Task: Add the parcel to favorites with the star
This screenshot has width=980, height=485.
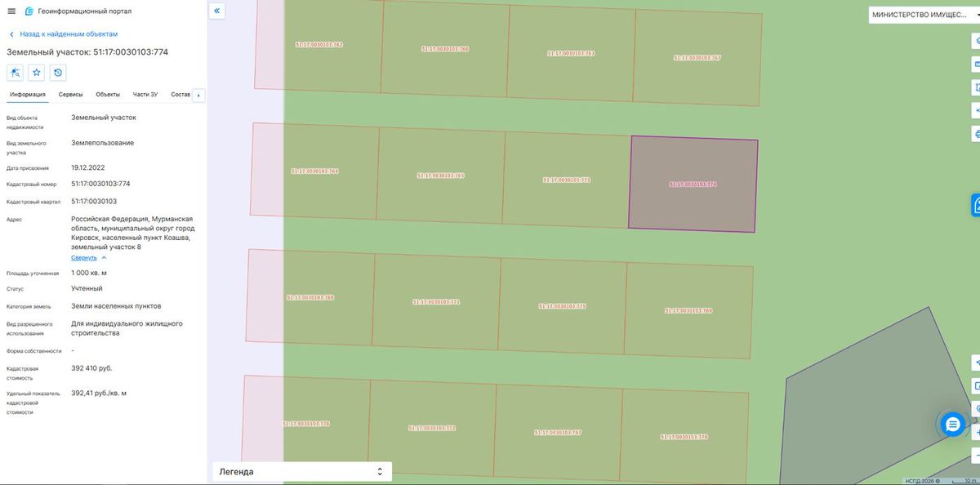Action: coord(37,73)
